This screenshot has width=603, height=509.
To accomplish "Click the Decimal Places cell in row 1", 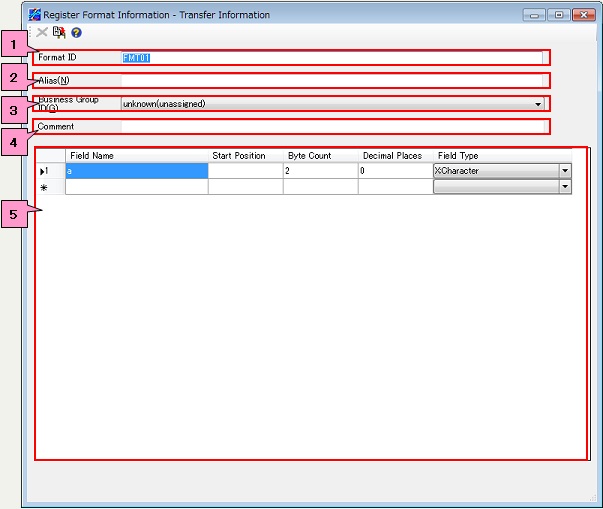I will pos(395,171).
